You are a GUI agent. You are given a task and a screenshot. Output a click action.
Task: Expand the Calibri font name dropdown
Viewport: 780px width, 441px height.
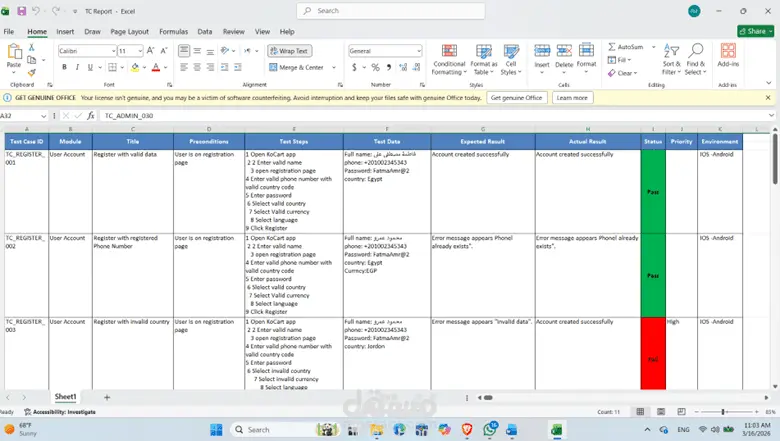[113, 51]
